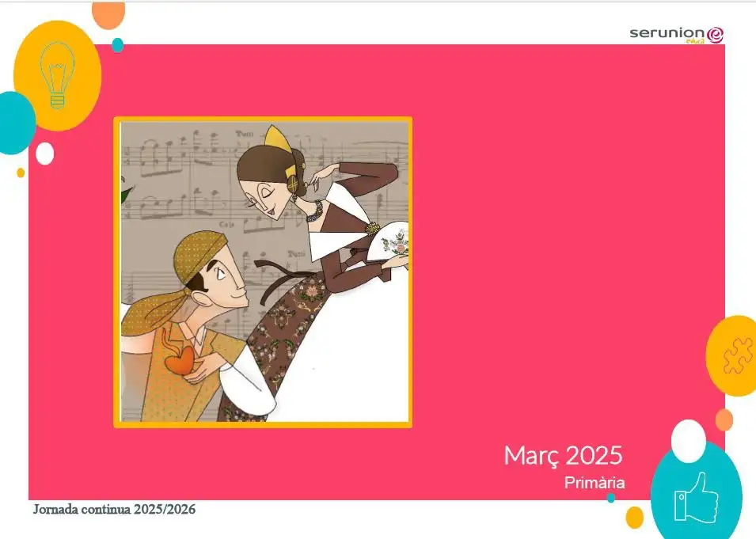Click the woman's yellow hair comb
The image size is (756, 539).
(x=279, y=138)
